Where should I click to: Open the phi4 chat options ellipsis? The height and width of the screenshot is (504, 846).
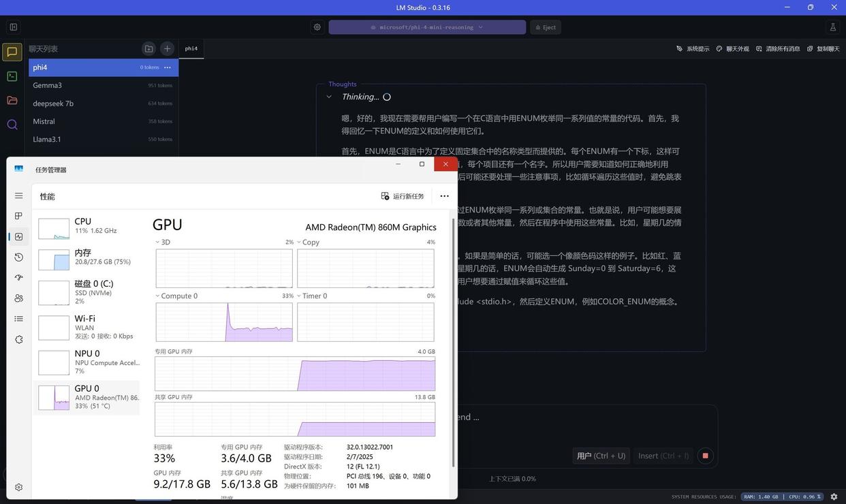pyautogui.click(x=168, y=67)
